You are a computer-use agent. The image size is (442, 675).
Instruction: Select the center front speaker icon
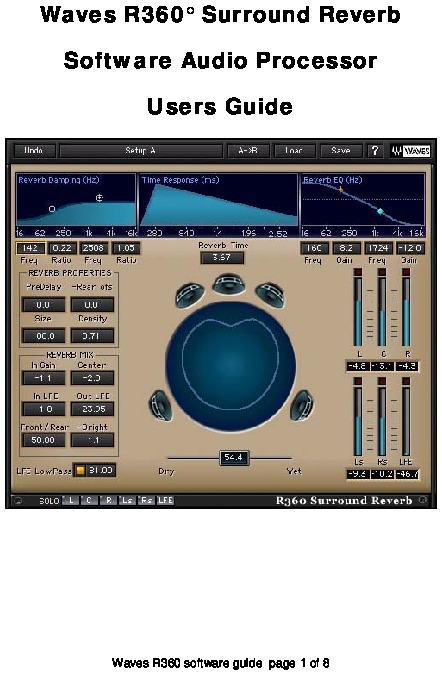pyautogui.click(x=229, y=285)
